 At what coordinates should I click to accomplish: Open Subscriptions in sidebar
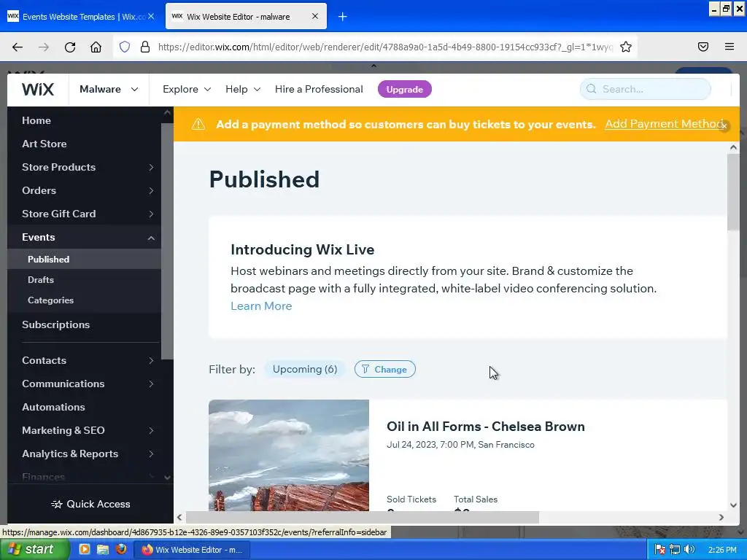55,324
